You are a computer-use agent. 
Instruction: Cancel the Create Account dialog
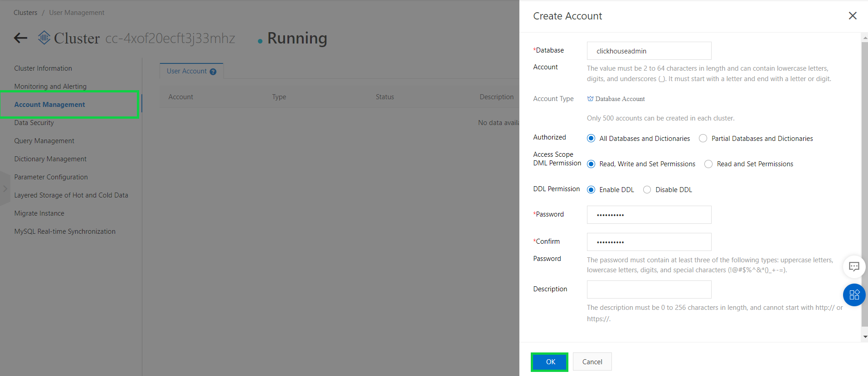click(x=592, y=362)
